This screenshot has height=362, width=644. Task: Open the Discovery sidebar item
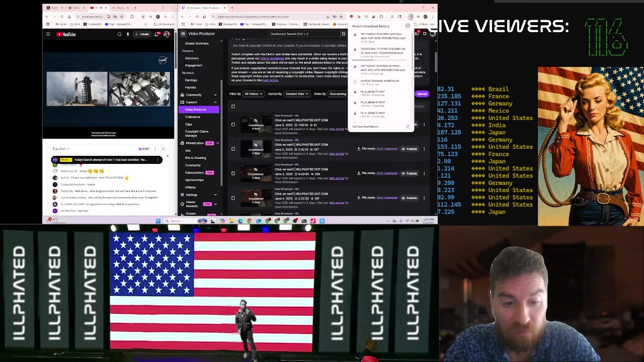pos(192,58)
